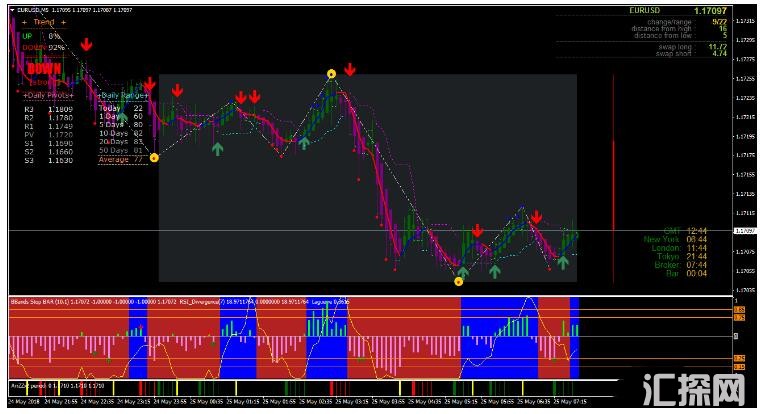765x414 pixels.
Task: Click the distance from low value 5
Action: 725,36
